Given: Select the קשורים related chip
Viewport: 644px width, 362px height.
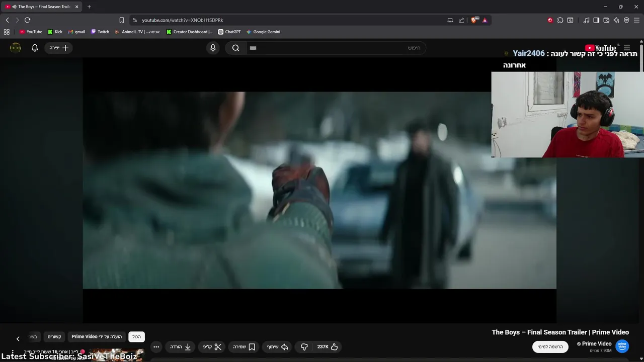Looking at the screenshot, I should 54,337.
